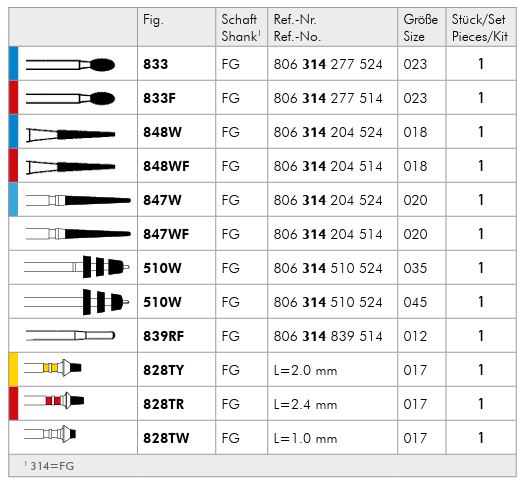The width and height of the screenshot is (522, 485).
Task: Select the 828TY yellow-ringed bur image
Action: point(53,368)
